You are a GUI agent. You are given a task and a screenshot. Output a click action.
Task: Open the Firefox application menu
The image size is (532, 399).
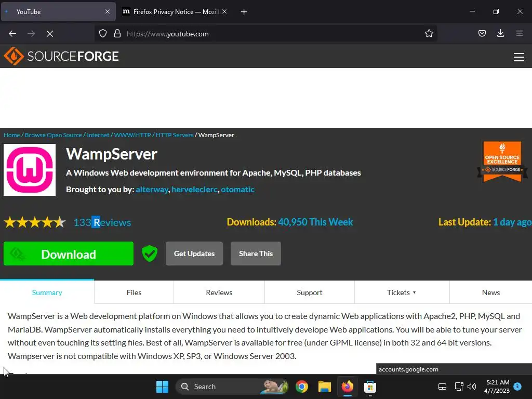pyautogui.click(x=519, y=33)
